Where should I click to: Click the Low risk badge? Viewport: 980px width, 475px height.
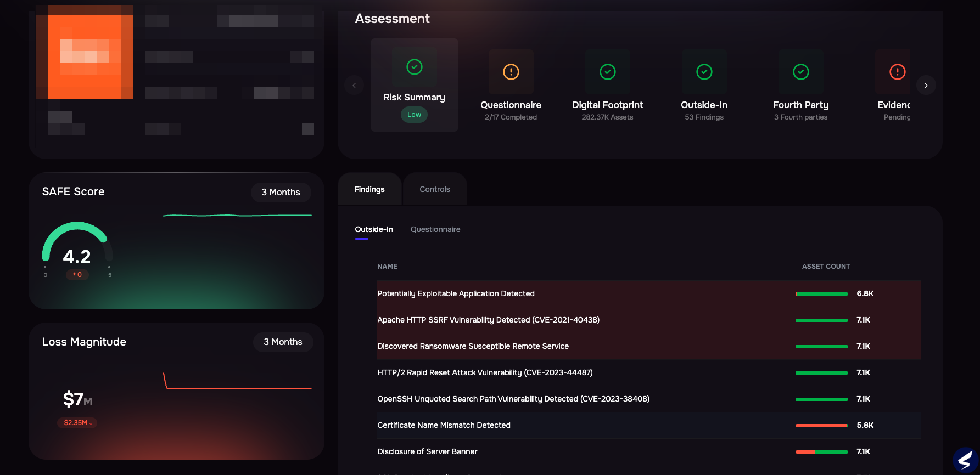point(415,115)
